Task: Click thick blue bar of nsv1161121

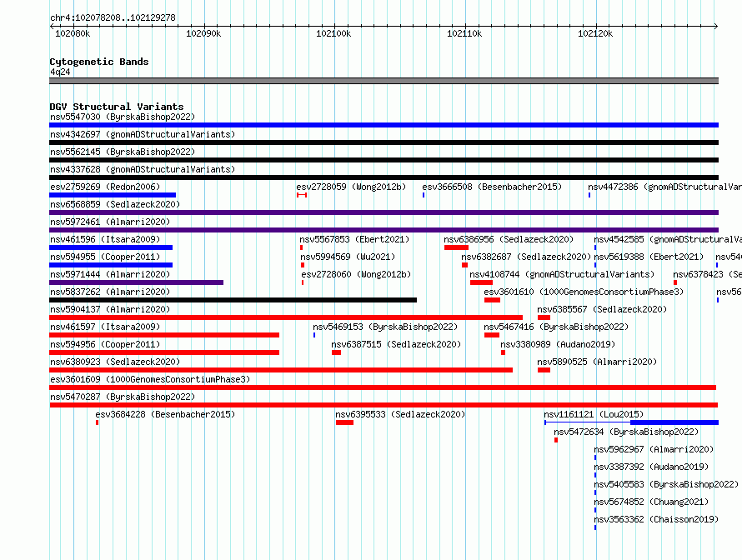Action: coord(674,422)
